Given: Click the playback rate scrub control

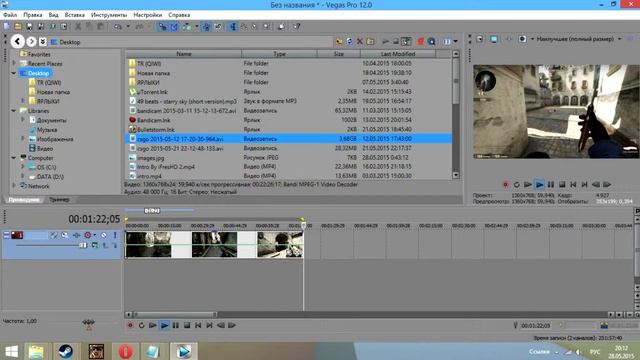Looking at the screenshot, I should pos(89,324).
